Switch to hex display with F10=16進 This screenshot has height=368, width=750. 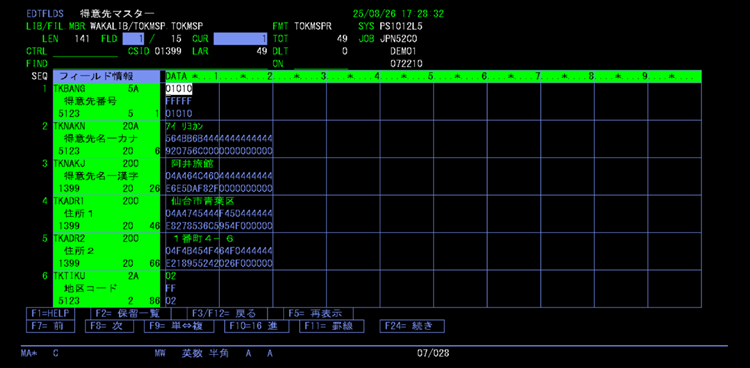[256, 326]
